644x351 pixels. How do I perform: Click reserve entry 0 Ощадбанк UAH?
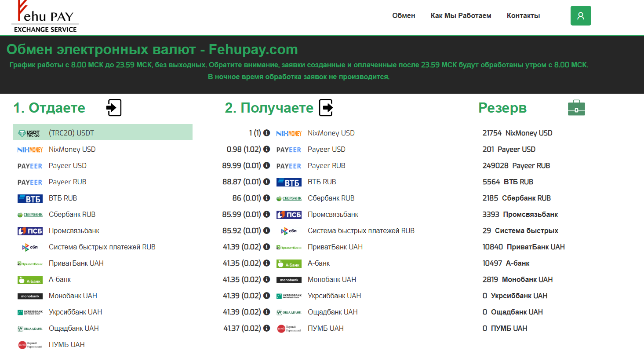pyautogui.click(x=513, y=312)
